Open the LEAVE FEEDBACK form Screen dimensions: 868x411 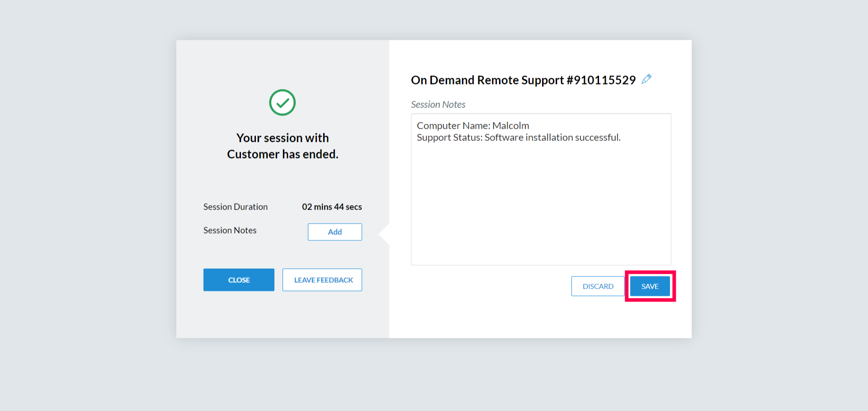pos(322,280)
